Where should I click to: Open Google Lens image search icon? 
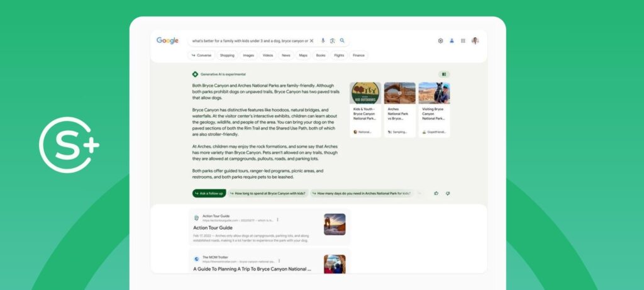pos(332,41)
